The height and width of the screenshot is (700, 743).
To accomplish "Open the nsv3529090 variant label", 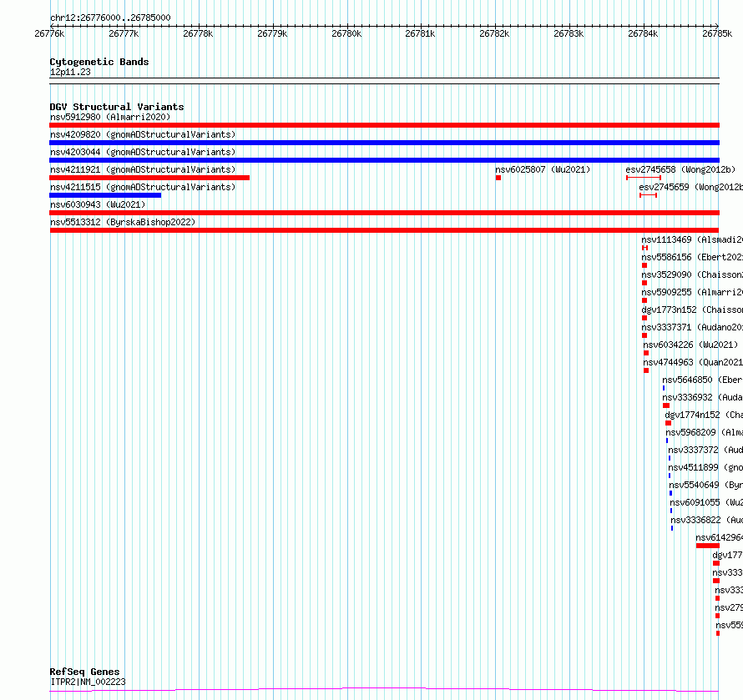I will point(692,274).
